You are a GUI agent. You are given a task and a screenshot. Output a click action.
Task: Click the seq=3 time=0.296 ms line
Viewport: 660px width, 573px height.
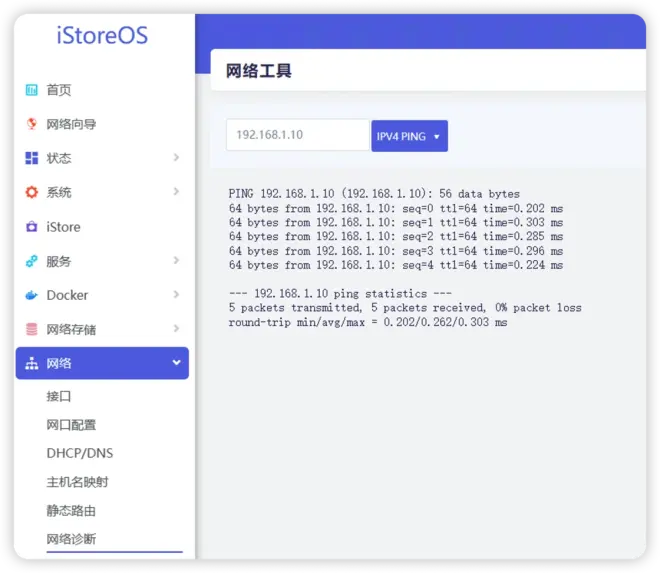tap(396, 251)
